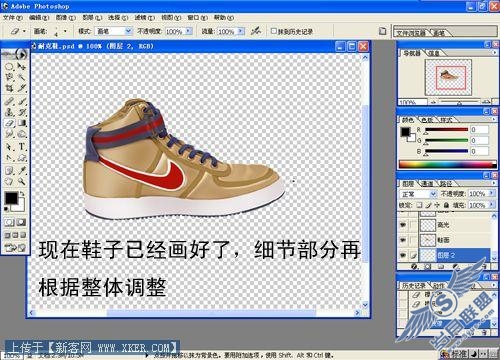Select the Magic Wand tool
Screen dimensions: 500x360
22,77
